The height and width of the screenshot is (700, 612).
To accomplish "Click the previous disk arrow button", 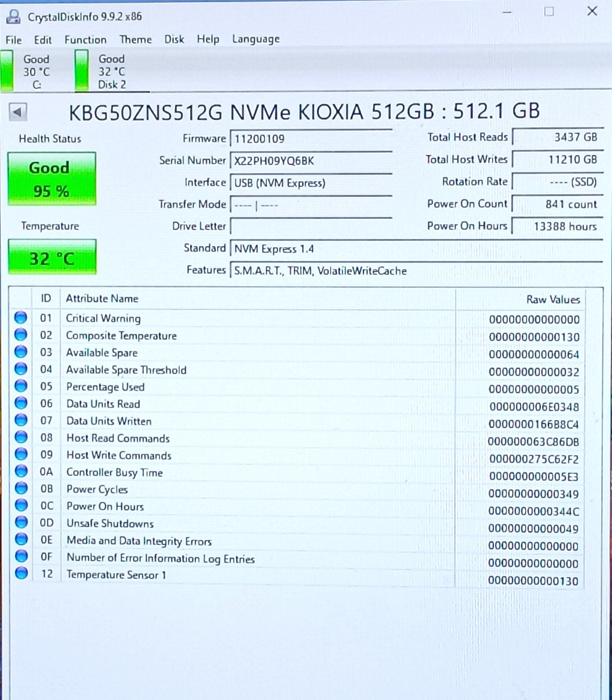I will pyautogui.click(x=17, y=112).
